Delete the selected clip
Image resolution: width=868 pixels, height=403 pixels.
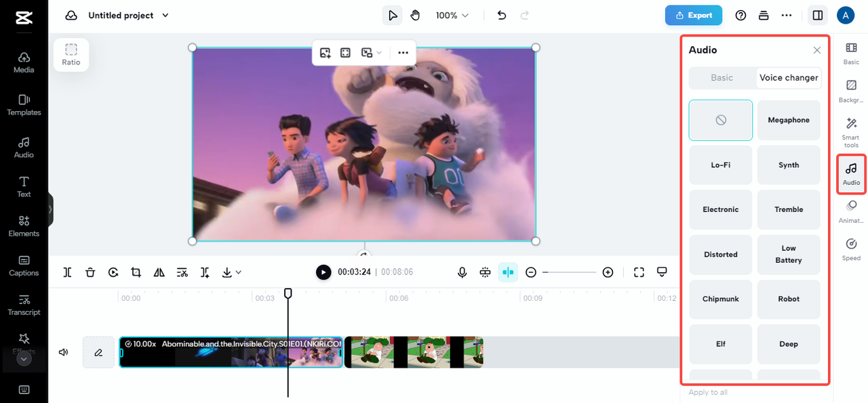90,272
